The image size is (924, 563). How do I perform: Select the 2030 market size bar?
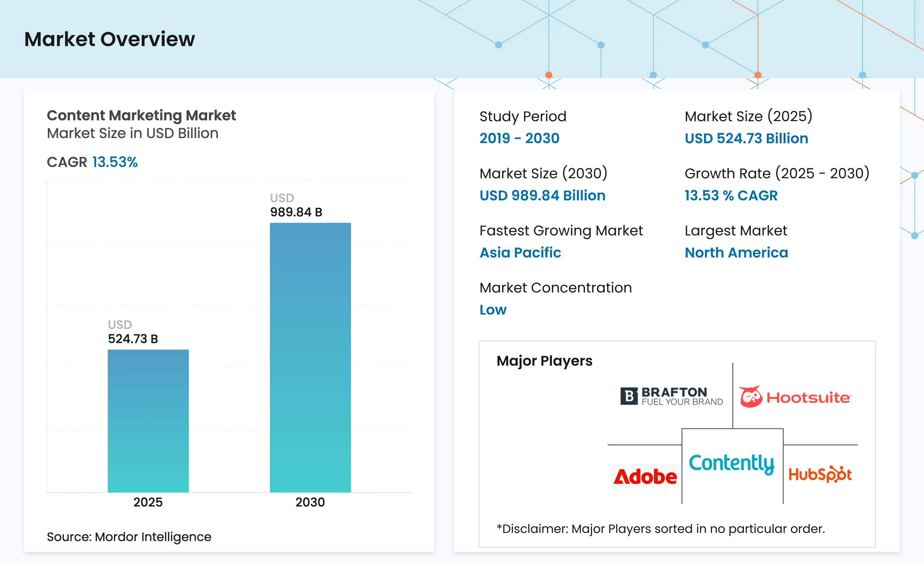pyautogui.click(x=311, y=358)
